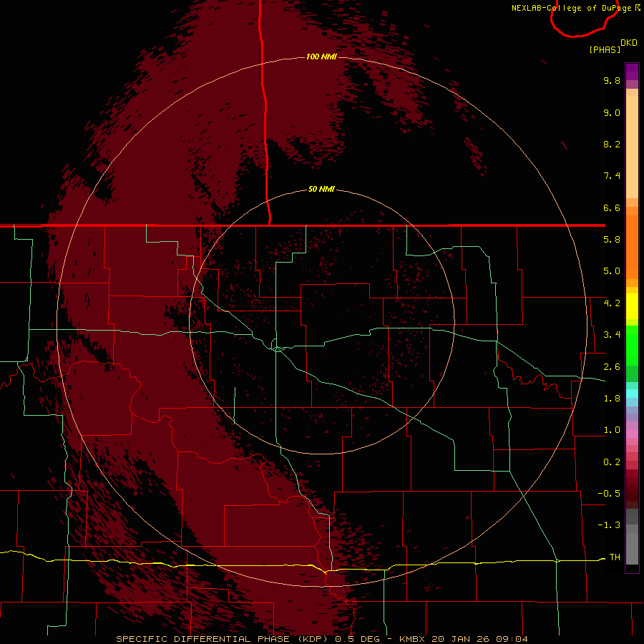Select the 6.6 value on the scale
This screenshot has height=644, width=644.
click(x=612, y=208)
